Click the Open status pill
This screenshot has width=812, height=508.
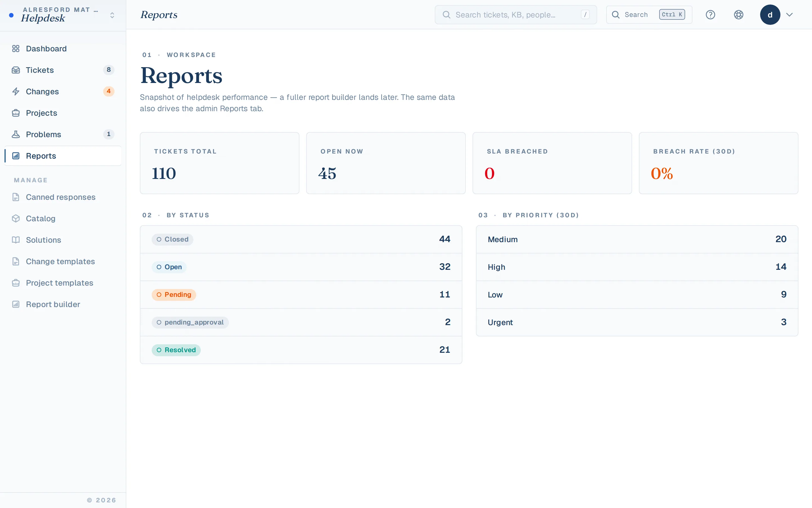169,267
